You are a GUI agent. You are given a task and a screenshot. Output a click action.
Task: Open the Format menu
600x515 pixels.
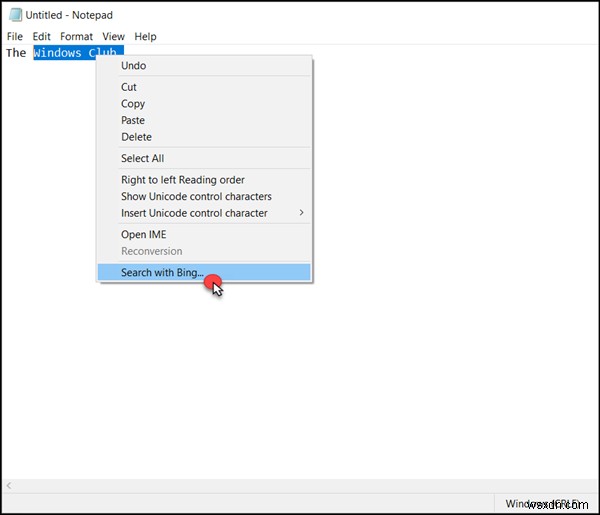click(76, 36)
